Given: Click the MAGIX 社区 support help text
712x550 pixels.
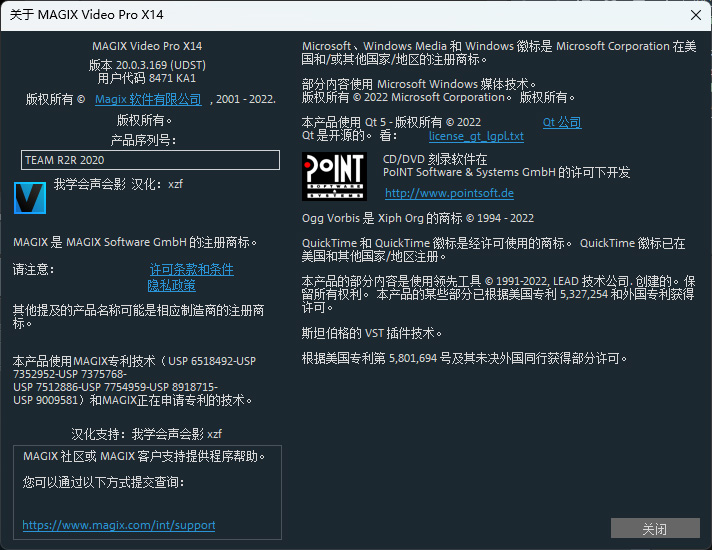Looking at the screenshot, I should tap(144, 456).
